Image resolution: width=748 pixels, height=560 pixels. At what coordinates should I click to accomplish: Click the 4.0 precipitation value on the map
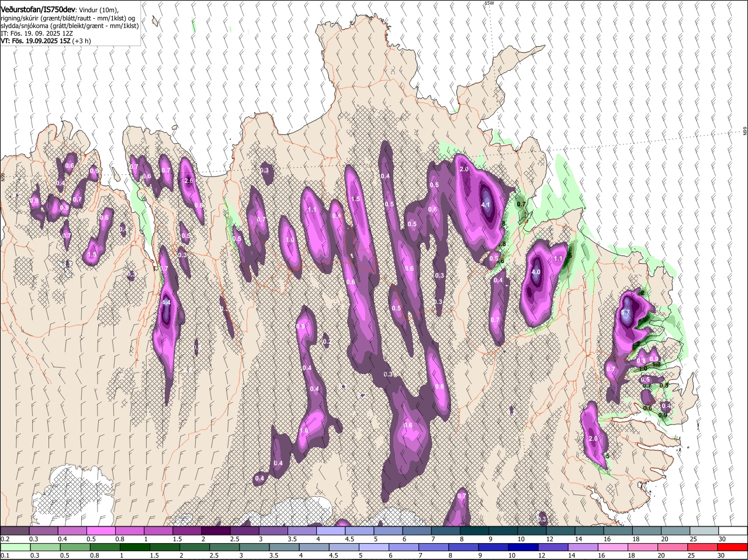tap(536, 272)
